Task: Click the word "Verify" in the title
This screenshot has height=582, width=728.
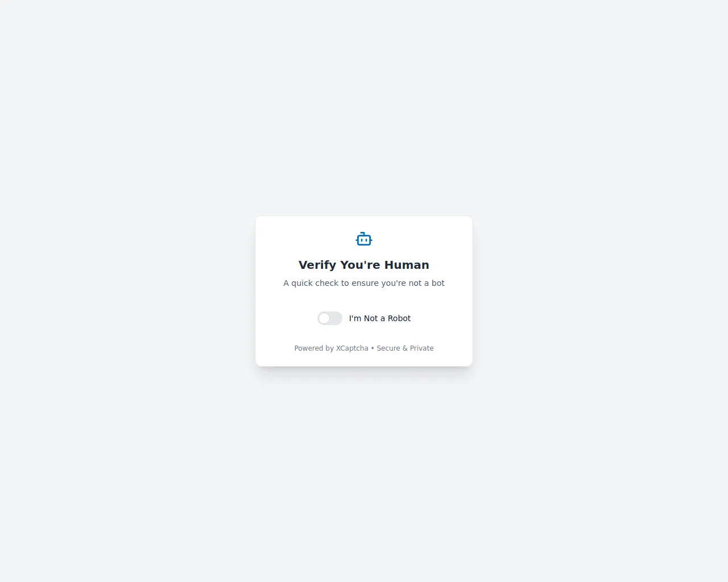Action: click(317, 265)
